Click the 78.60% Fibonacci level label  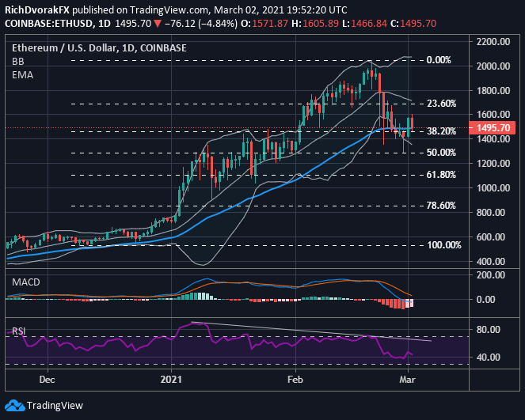[x=441, y=206]
